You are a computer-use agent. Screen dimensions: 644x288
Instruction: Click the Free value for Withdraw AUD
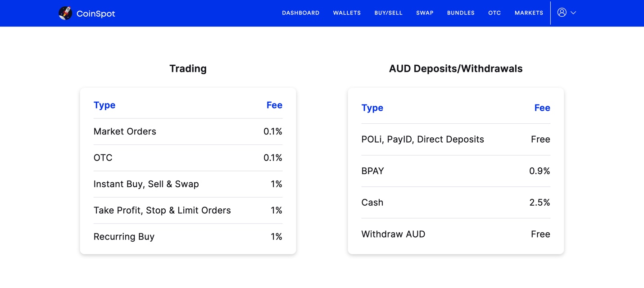(x=540, y=234)
